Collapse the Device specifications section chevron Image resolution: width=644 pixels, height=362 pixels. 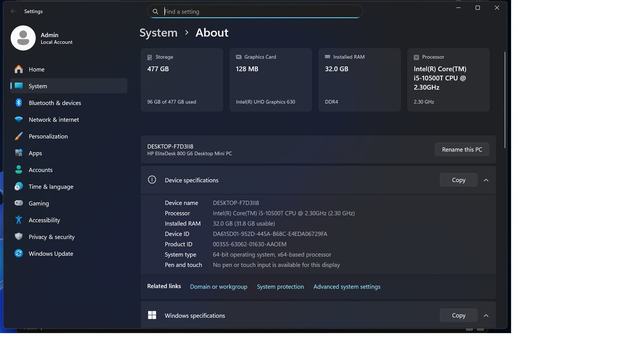486,180
